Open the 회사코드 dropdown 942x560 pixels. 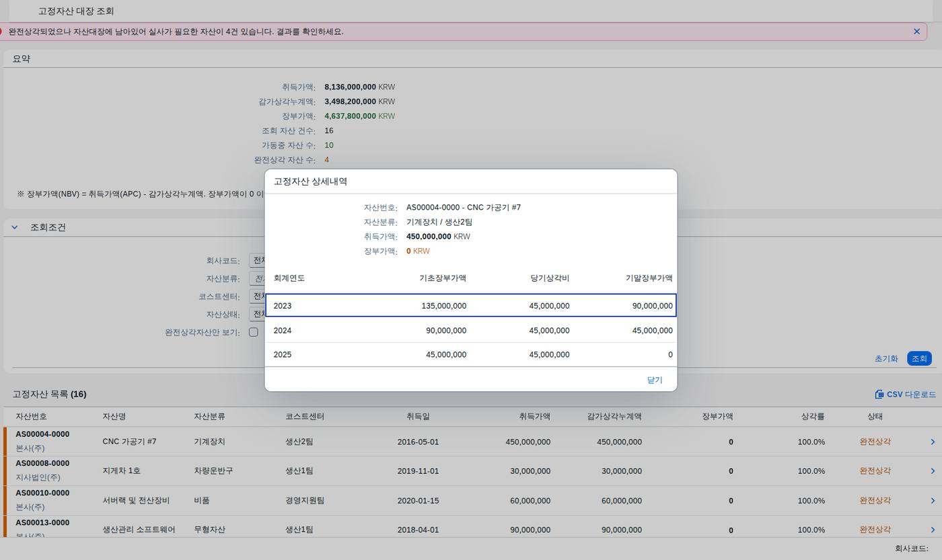256,260
